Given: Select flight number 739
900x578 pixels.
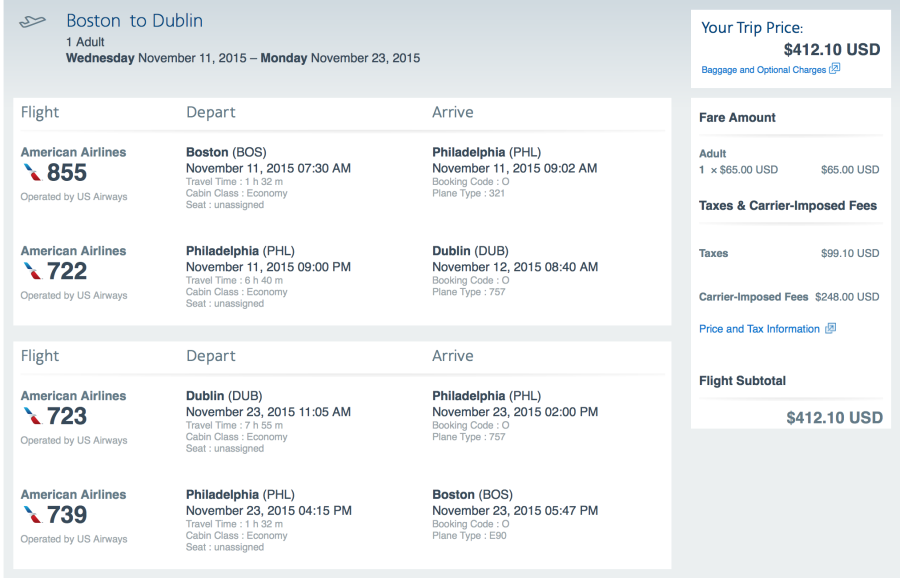Looking at the screenshot, I should [x=67, y=515].
